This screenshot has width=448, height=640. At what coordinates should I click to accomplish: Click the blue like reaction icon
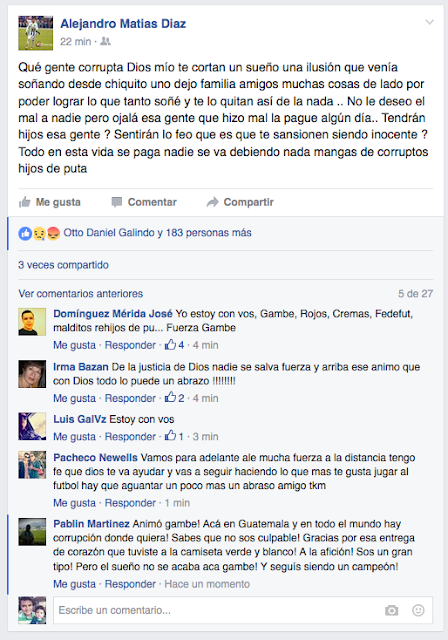[25, 233]
